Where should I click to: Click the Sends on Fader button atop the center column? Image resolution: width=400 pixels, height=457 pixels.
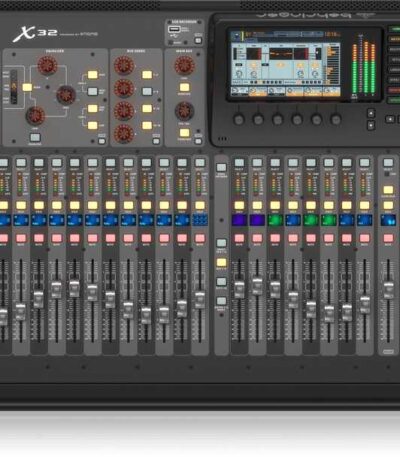[221, 167]
